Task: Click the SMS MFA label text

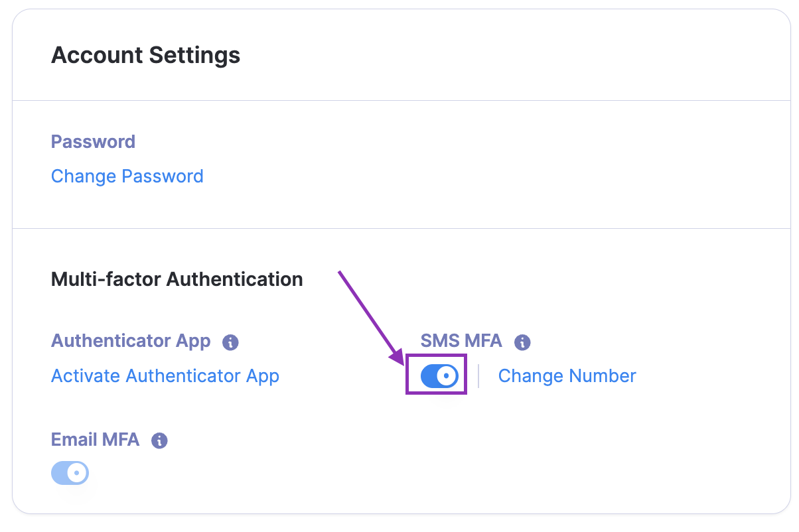Action: pyautogui.click(x=461, y=341)
